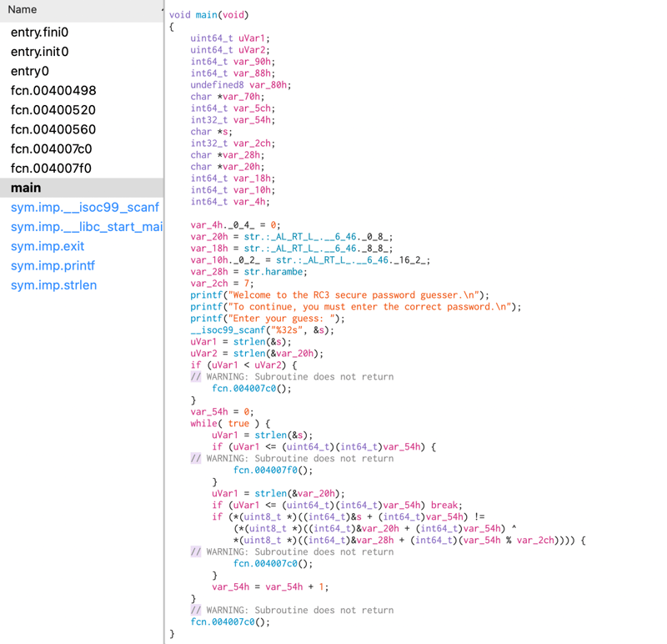The width and height of the screenshot is (667, 644).
Task: Click the fcn.004007f0() call in the code
Action: [273, 470]
